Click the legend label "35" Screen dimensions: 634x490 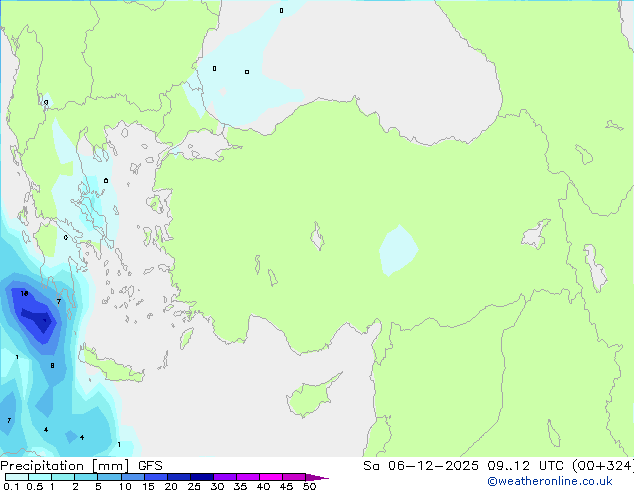pos(240,486)
